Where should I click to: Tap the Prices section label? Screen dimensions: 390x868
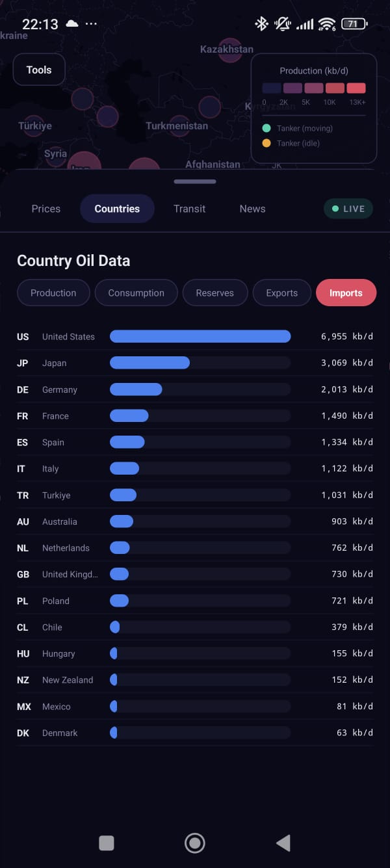(x=45, y=208)
